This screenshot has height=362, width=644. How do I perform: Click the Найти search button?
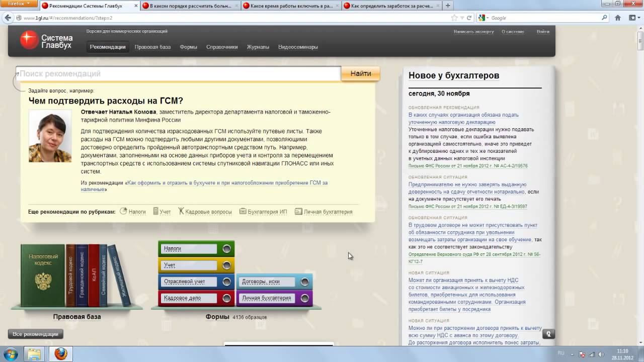click(x=361, y=73)
